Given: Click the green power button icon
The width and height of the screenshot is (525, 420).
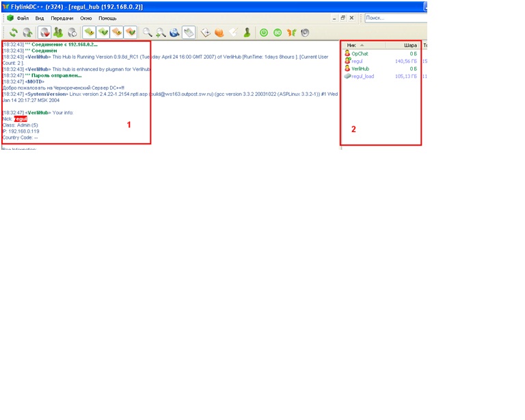Looking at the screenshot, I should [264, 32].
